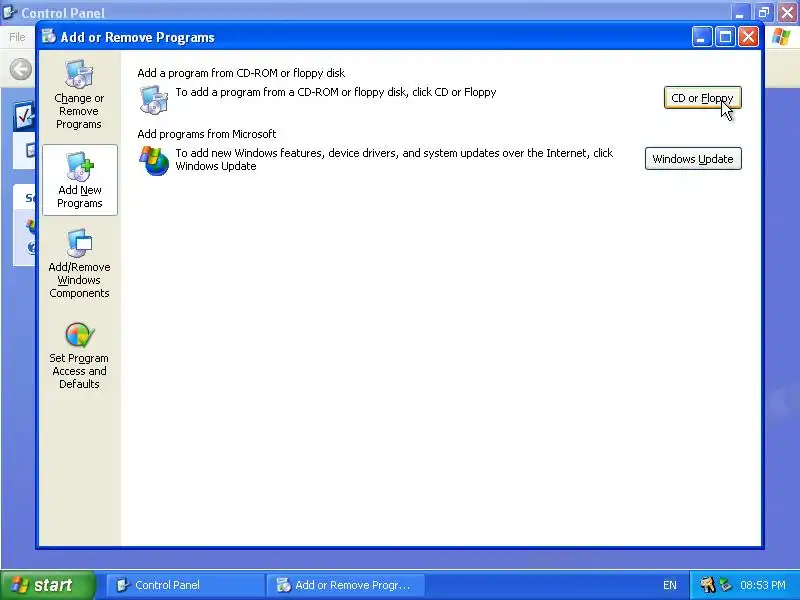Click the Windows Update globe icon
The image size is (800, 600).
click(x=154, y=161)
